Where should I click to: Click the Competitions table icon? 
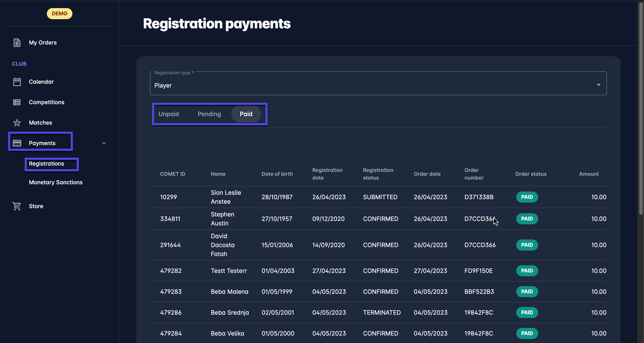pyautogui.click(x=17, y=102)
